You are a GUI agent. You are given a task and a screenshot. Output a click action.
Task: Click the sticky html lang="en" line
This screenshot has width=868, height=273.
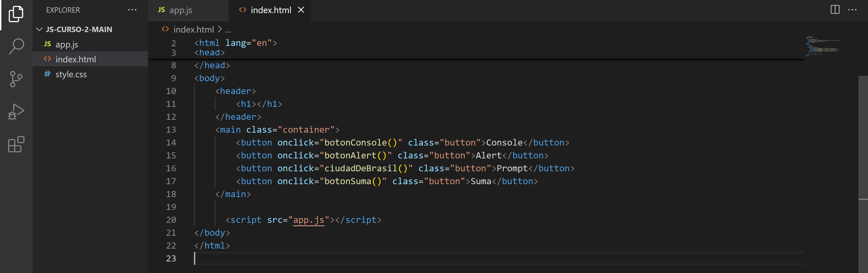pos(236,43)
